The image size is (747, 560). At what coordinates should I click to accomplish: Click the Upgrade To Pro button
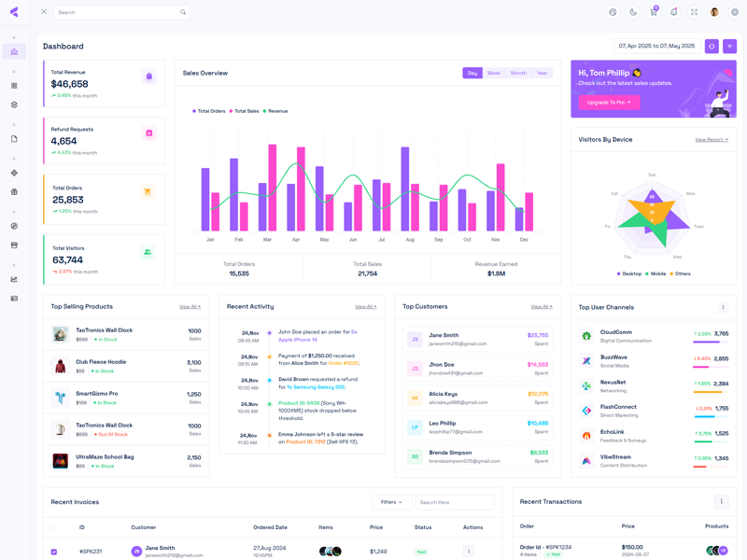(x=609, y=102)
